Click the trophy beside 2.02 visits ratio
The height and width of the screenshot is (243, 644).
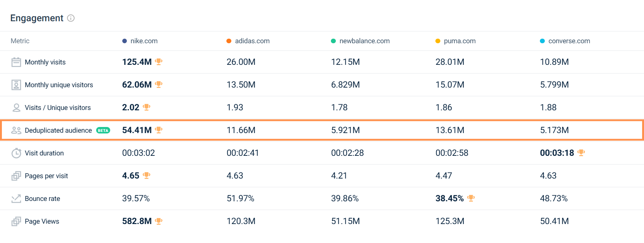point(147,107)
